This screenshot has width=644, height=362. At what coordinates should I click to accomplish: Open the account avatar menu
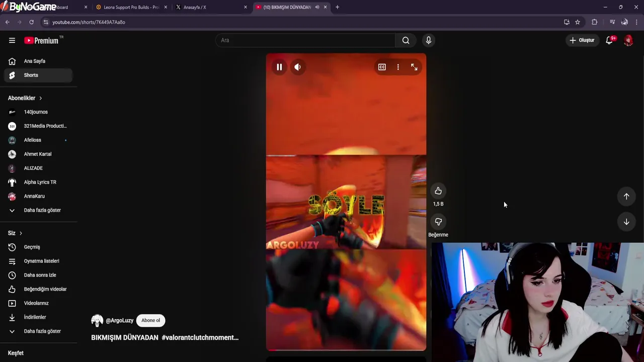tap(628, 40)
